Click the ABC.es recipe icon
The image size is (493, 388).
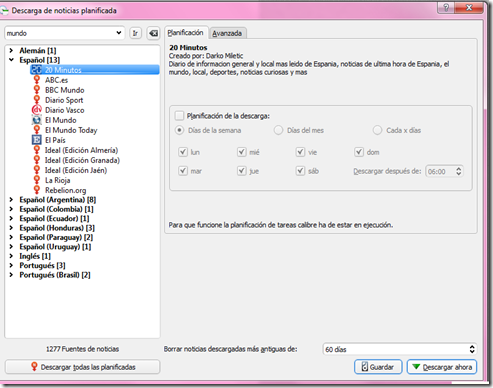(x=37, y=80)
